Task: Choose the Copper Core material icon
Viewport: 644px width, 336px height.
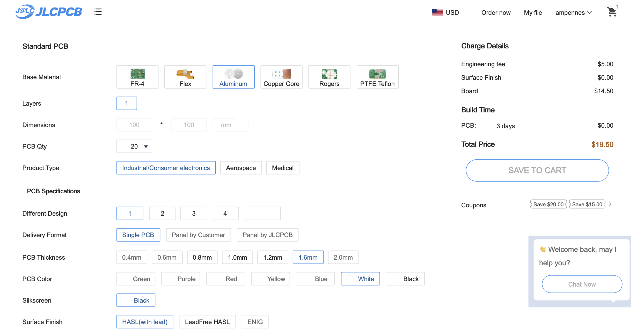Action: pos(281,74)
